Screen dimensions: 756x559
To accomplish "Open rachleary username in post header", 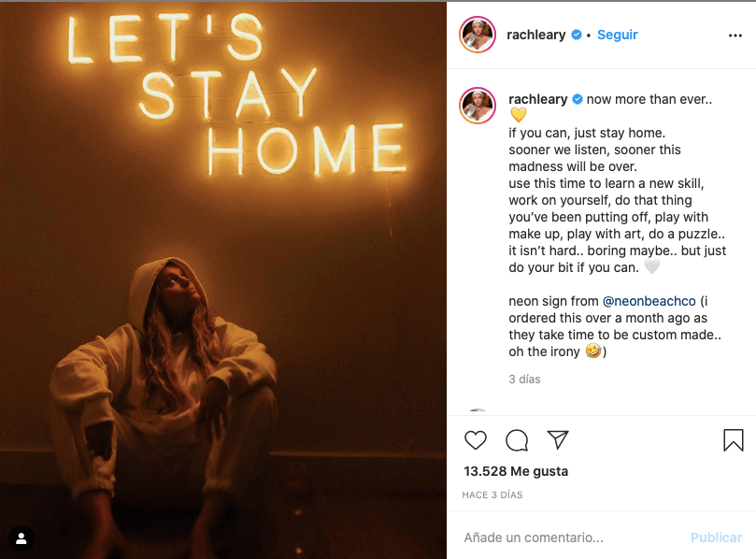I will [535, 35].
